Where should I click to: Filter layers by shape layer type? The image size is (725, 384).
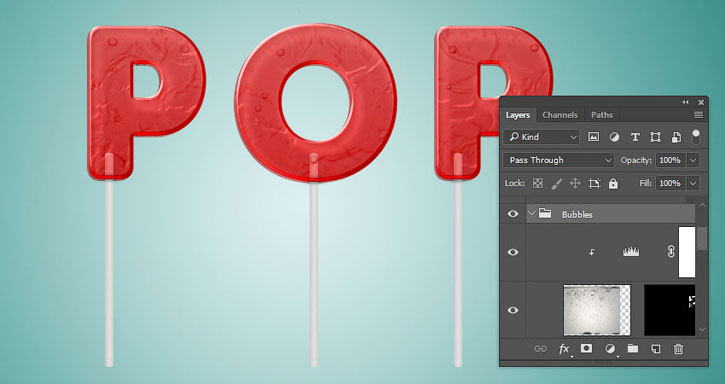tap(655, 137)
